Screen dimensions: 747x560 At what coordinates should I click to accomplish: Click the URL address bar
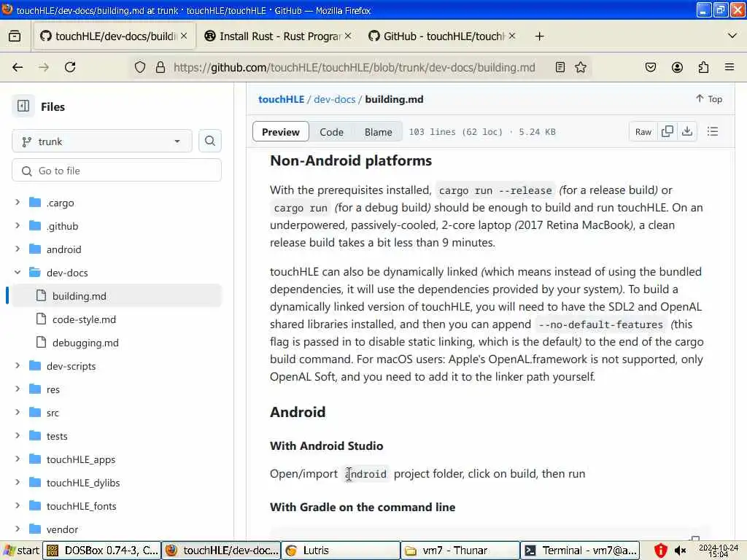(x=354, y=67)
